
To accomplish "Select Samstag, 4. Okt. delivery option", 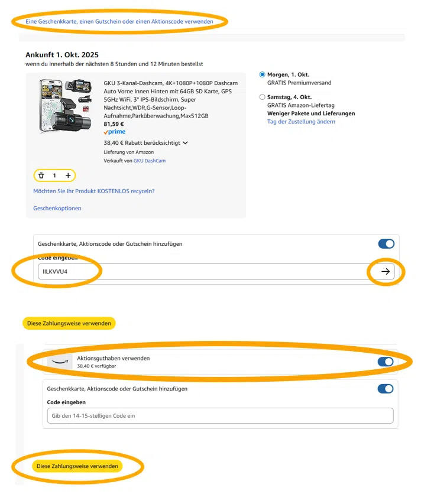I will [263, 97].
